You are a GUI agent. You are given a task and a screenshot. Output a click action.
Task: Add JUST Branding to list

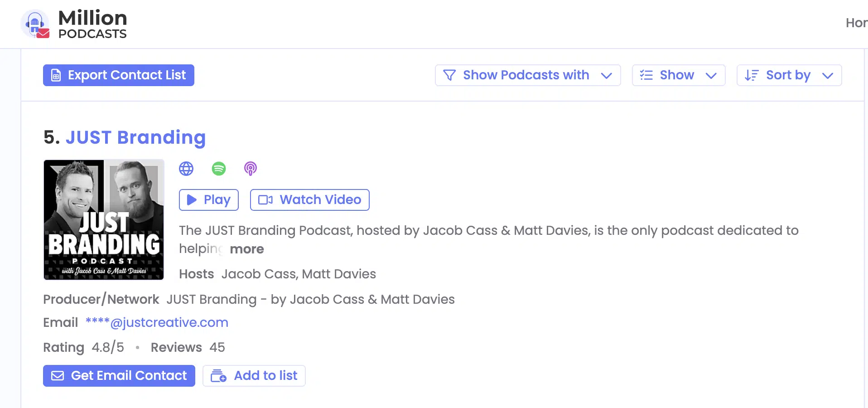[x=254, y=376]
